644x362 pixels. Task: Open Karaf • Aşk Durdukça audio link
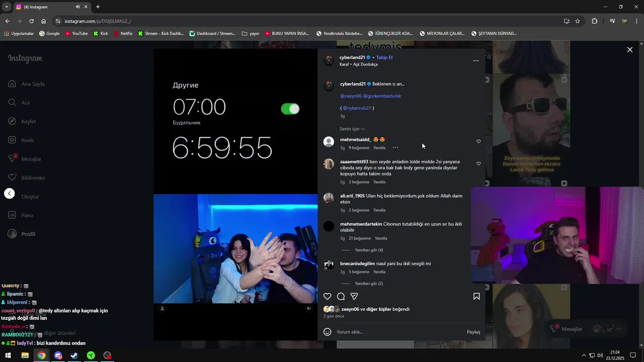(359, 64)
